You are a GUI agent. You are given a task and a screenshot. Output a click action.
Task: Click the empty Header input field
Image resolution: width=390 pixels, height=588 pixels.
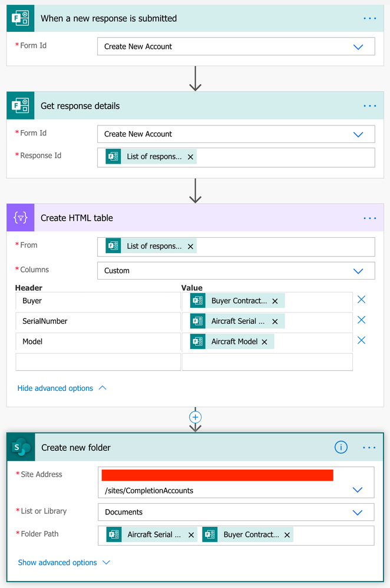pyautogui.click(x=98, y=362)
